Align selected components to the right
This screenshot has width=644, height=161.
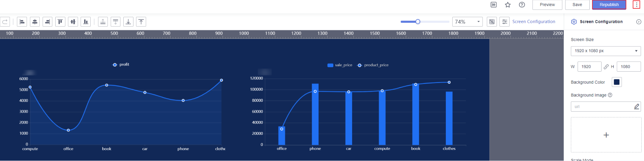[48, 22]
